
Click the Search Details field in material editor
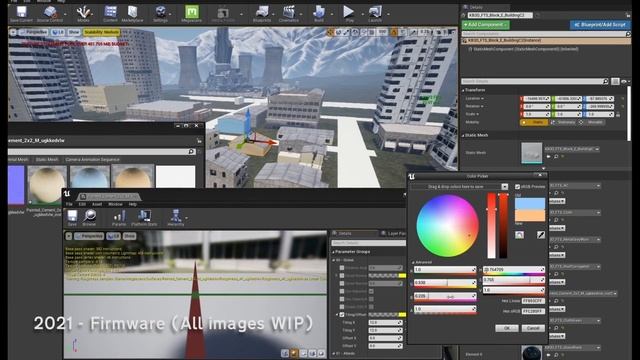pyautogui.click(x=368, y=243)
